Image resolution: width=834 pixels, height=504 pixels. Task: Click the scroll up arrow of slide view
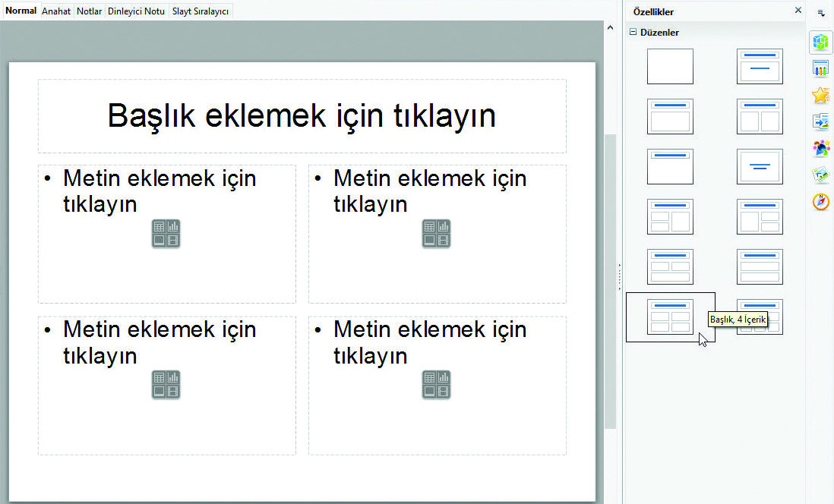[x=610, y=27]
